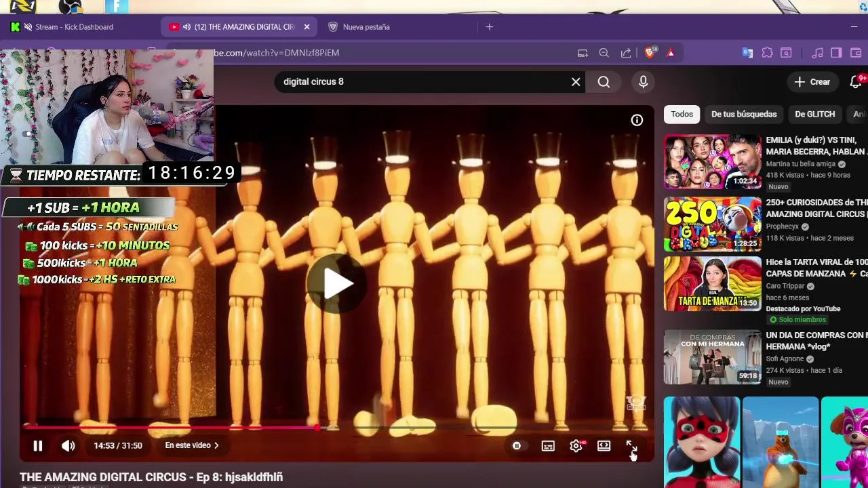868x488 pixels.
Task: Visit the Prophecyx channel link
Action: [783, 226]
